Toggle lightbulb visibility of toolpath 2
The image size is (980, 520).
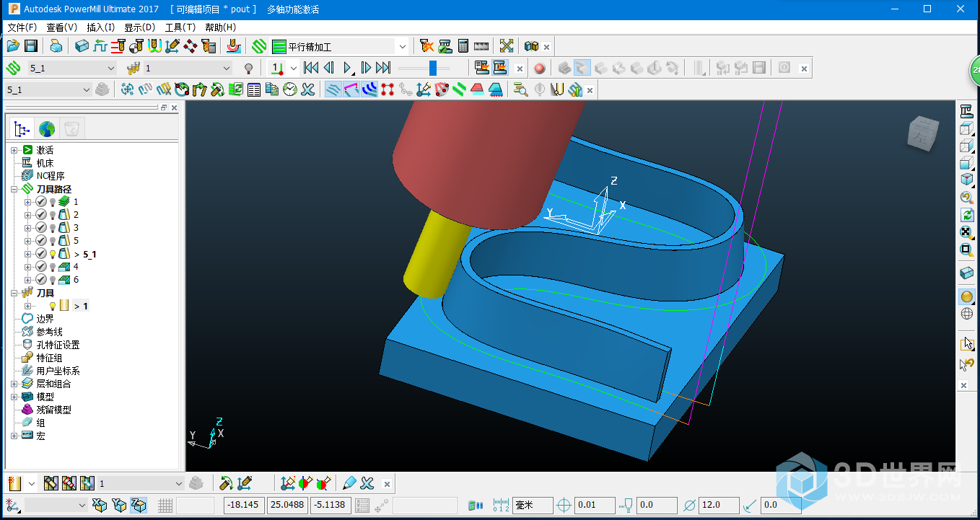pos(52,215)
